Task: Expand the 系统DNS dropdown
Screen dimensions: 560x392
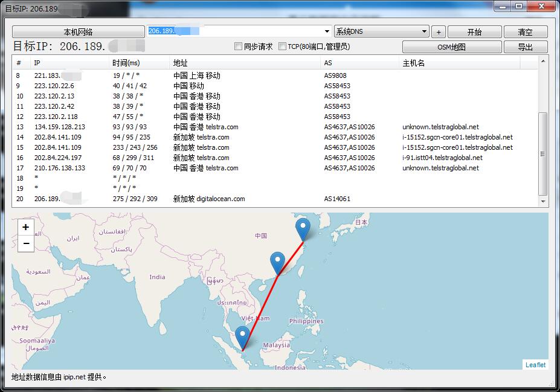Action: pos(424,31)
